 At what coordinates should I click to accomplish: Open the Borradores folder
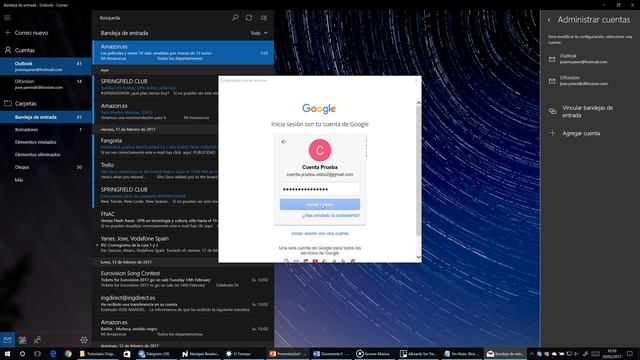pyautogui.click(x=46, y=129)
